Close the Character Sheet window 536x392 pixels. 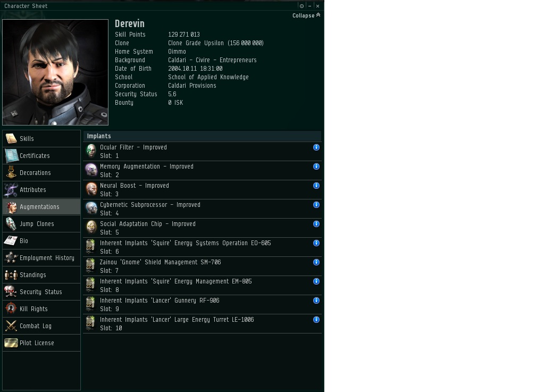coord(317,6)
